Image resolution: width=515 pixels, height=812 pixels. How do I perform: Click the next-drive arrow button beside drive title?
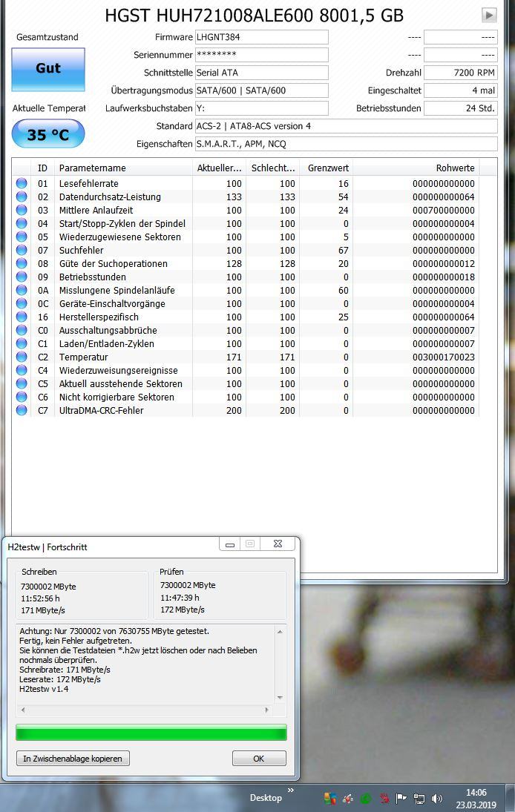pyautogui.click(x=488, y=15)
